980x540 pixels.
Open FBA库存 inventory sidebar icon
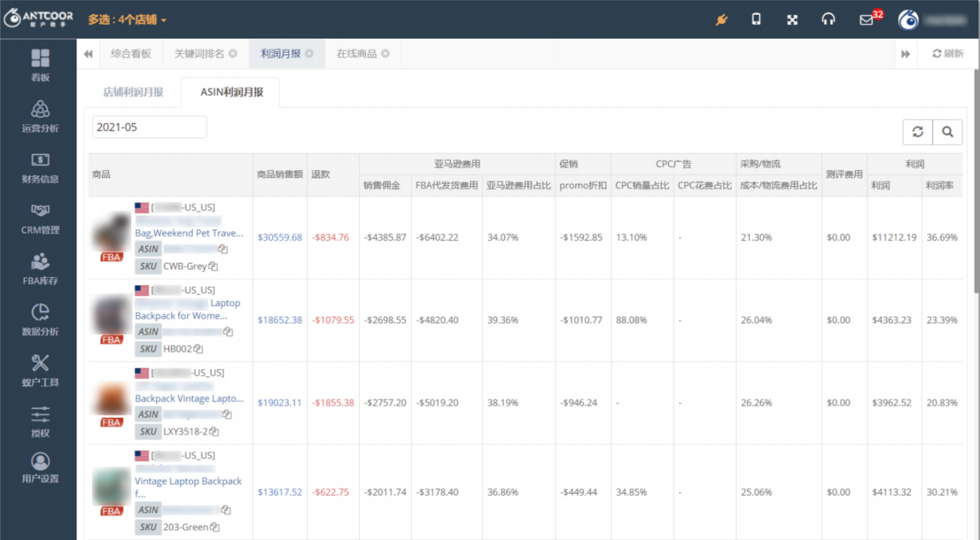pos(40,269)
